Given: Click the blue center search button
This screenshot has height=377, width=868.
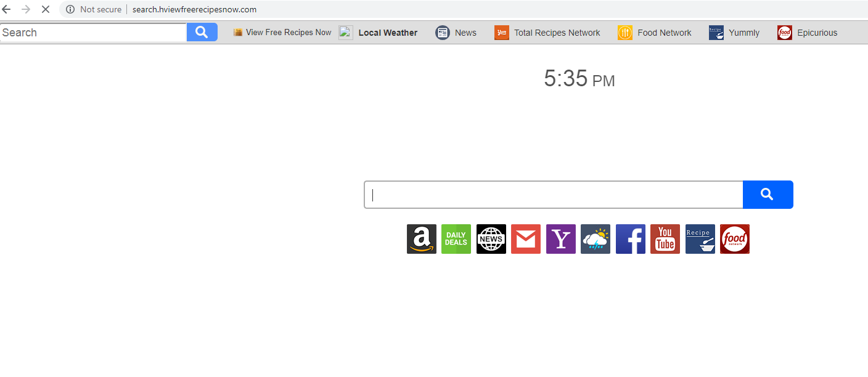Looking at the screenshot, I should 768,195.
